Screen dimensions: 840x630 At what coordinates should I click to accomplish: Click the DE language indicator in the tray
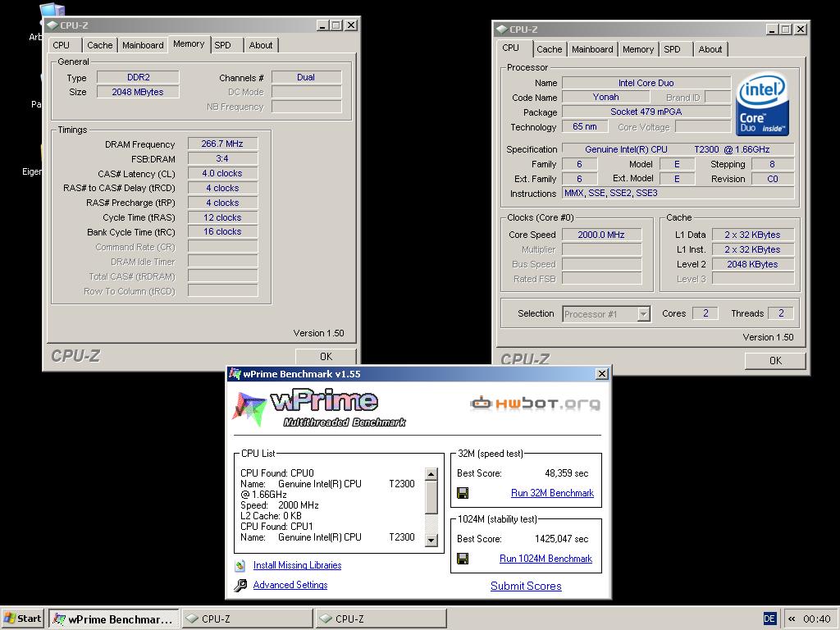point(769,619)
